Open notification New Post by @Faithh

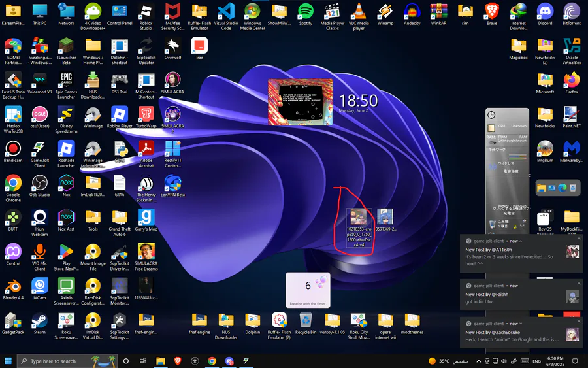[521, 295]
